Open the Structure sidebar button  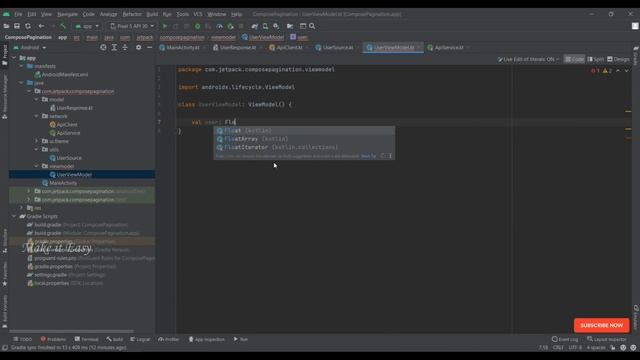click(4, 241)
